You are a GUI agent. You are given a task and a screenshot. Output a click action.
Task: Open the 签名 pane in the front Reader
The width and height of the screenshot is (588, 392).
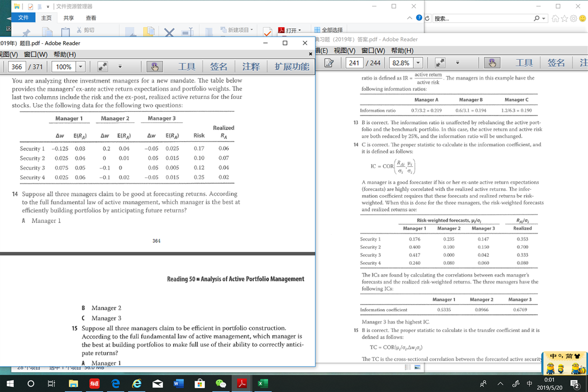click(219, 67)
